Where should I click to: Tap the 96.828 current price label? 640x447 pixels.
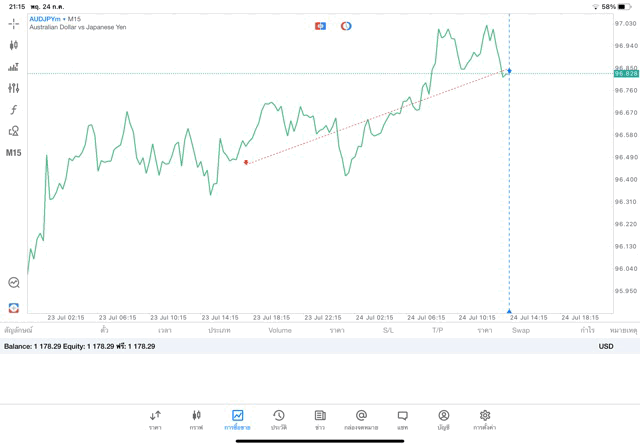tap(626, 73)
